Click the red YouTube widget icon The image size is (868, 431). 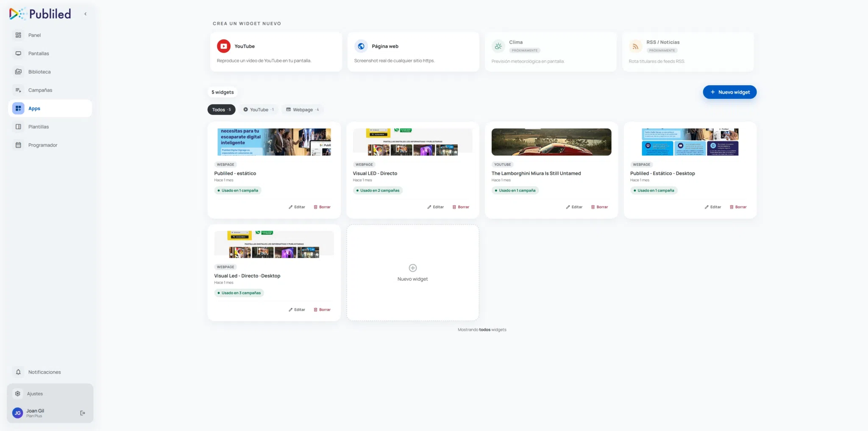(224, 46)
